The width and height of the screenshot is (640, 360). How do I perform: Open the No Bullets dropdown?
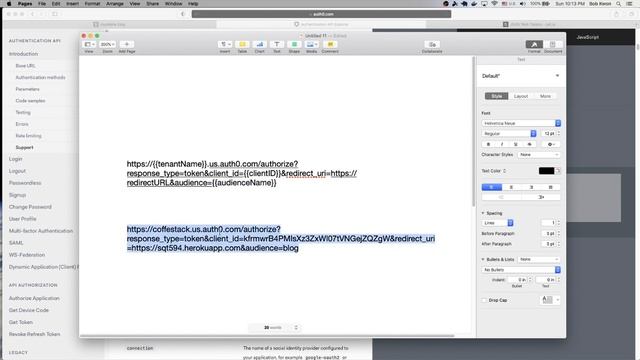pyautogui.click(x=521, y=270)
